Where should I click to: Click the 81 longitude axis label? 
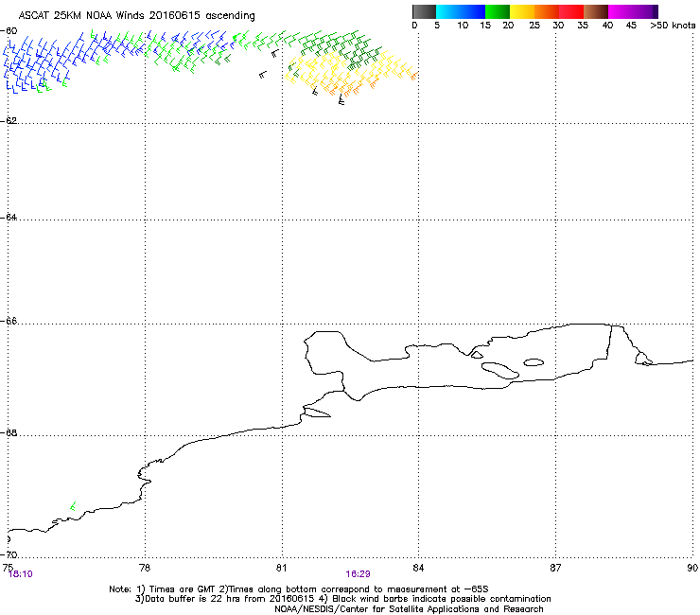281,568
